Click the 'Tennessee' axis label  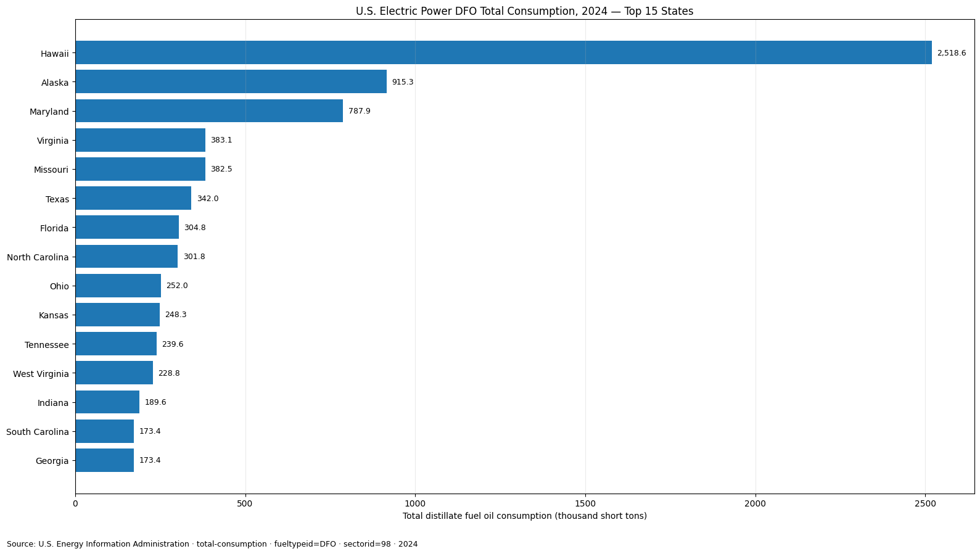tap(47, 345)
